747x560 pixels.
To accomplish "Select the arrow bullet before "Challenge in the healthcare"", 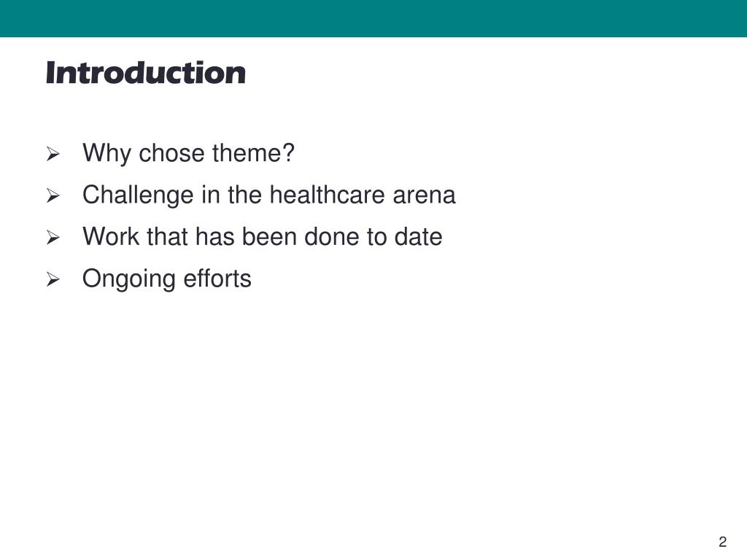I will point(53,195).
